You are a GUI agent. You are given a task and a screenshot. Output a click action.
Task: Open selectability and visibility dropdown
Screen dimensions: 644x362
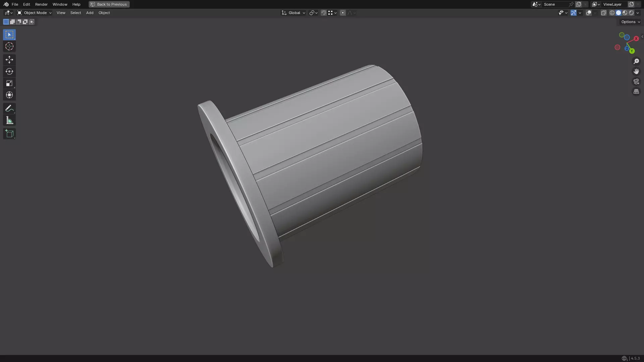(x=563, y=13)
